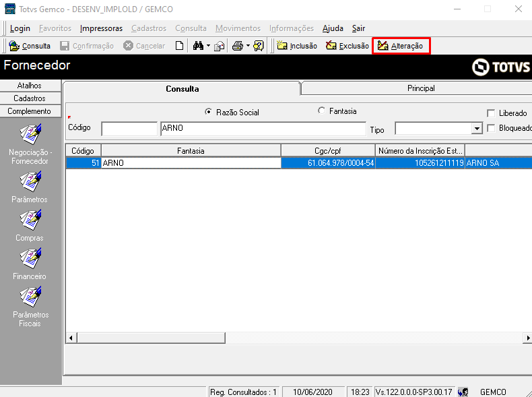The width and height of the screenshot is (532, 397).
Task: Click the date 10/06/2020 in status bar
Action: pos(312,392)
